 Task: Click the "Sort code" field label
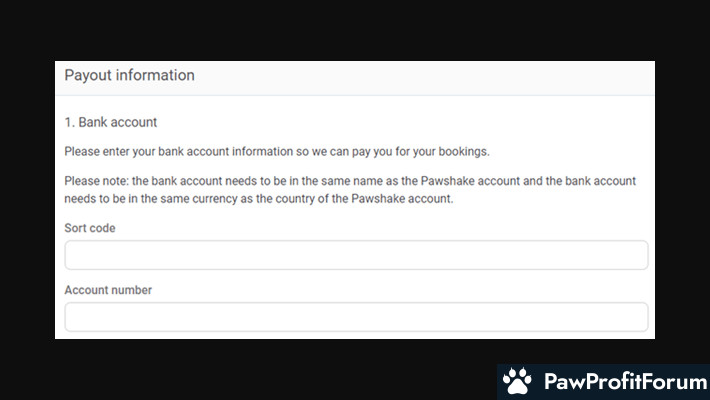(x=90, y=229)
